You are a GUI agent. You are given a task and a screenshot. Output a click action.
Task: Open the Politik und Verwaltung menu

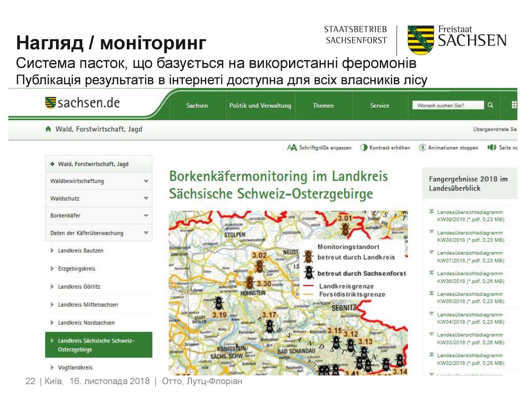tap(260, 106)
